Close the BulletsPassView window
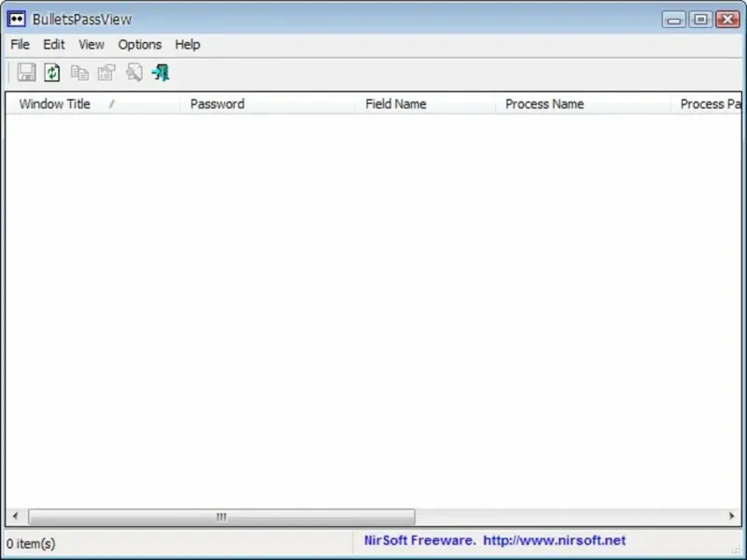This screenshot has width=747, height=560. click(727, 20)
